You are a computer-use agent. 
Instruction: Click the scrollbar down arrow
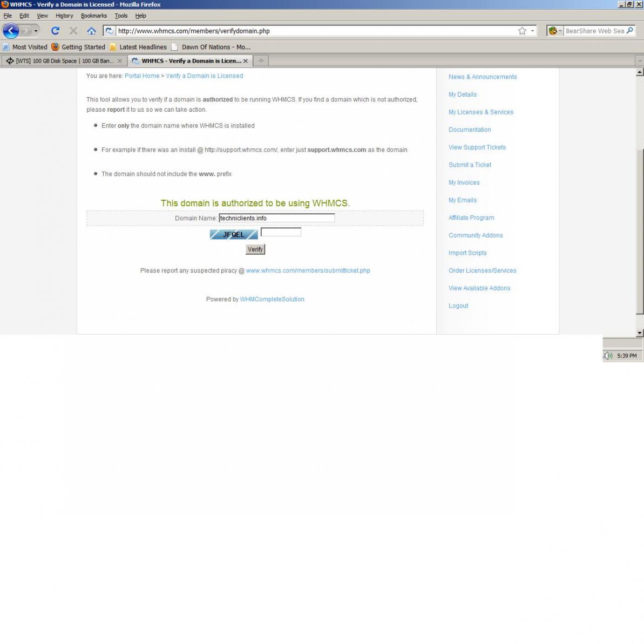tap(640, 333)
